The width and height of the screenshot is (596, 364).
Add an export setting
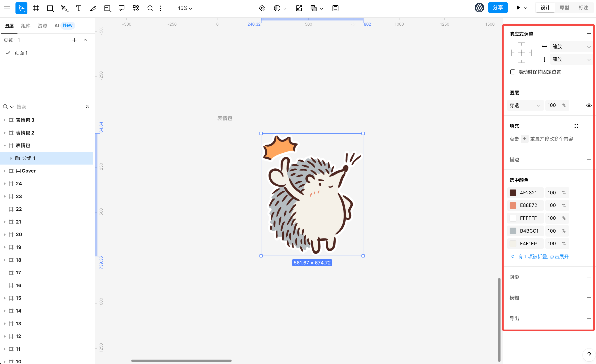pyautogui.click(x=589, y=318)
